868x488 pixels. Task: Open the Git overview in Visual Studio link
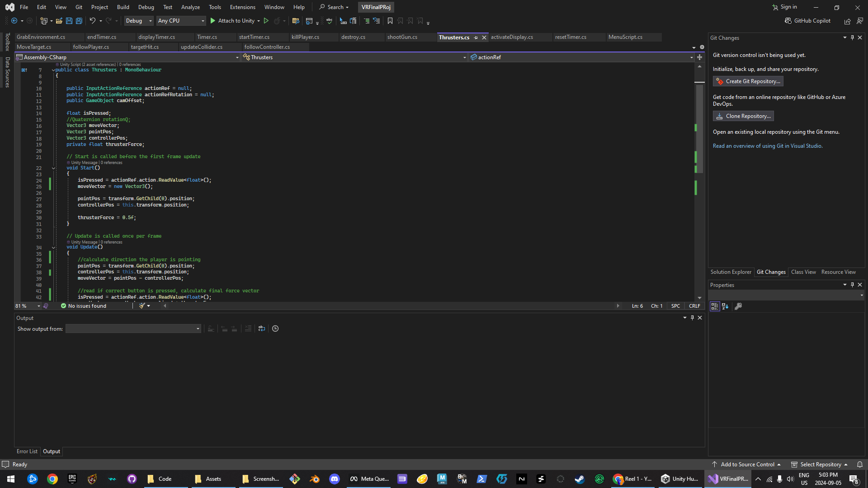click(767, 146)
